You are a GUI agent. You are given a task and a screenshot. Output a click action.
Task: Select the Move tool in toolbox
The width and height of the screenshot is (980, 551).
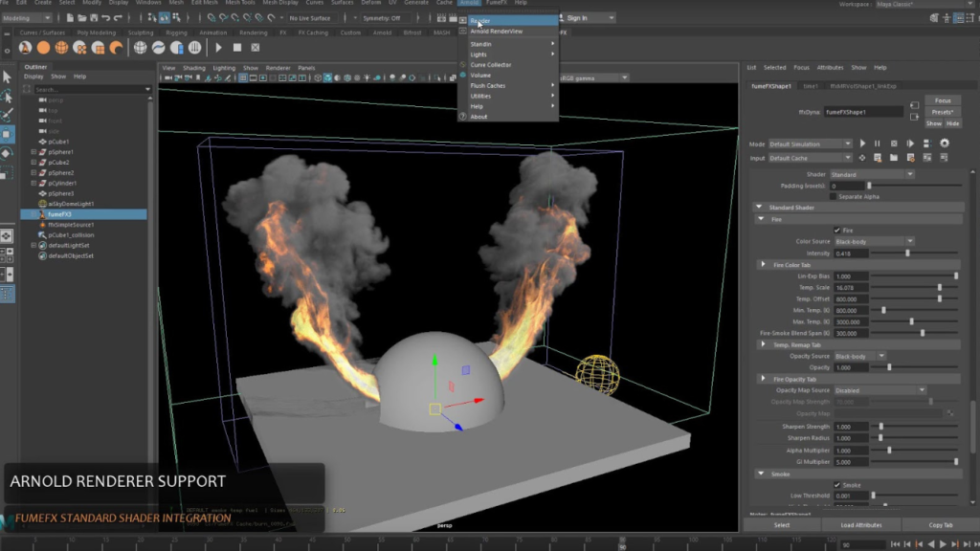pyautogui.click(x=7, y=133)
